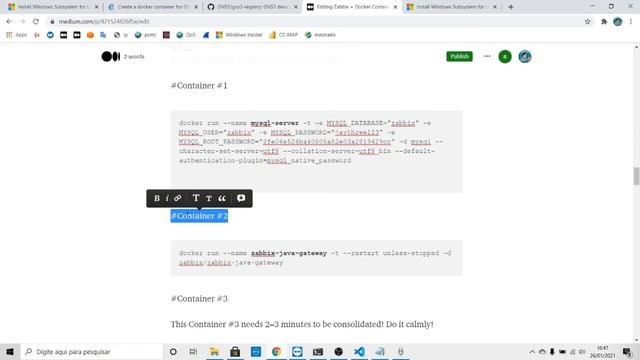The image size is (640, 360).
Task: Add a hyperlink using the link icon
Action: click(x=178, y=198)
